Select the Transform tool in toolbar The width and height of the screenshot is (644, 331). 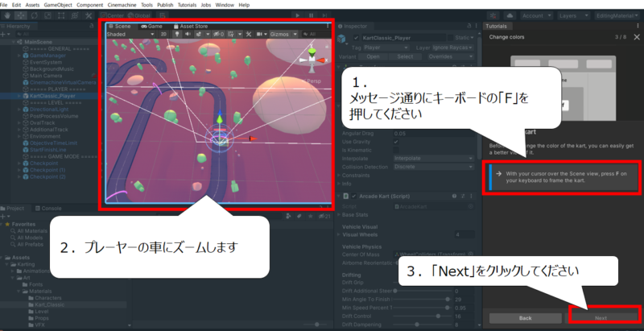(x=75, y=15)
